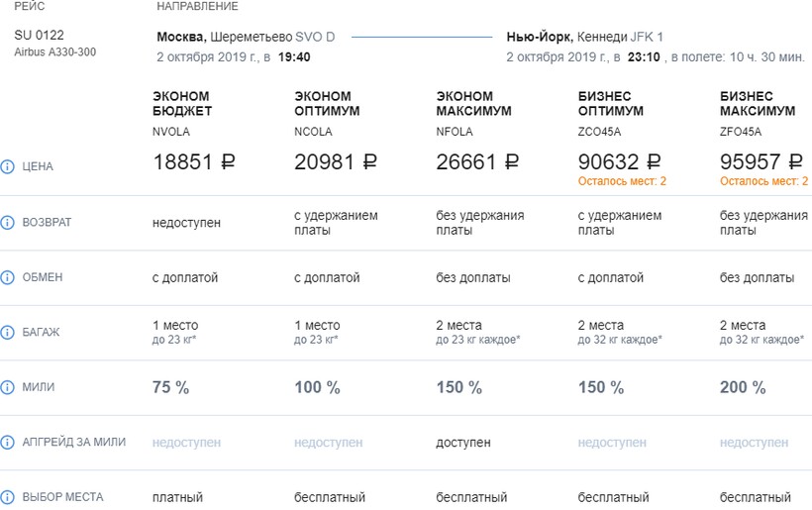
Task: Click the Airbus A330-300 aircraft label
Action: [55, 52]
